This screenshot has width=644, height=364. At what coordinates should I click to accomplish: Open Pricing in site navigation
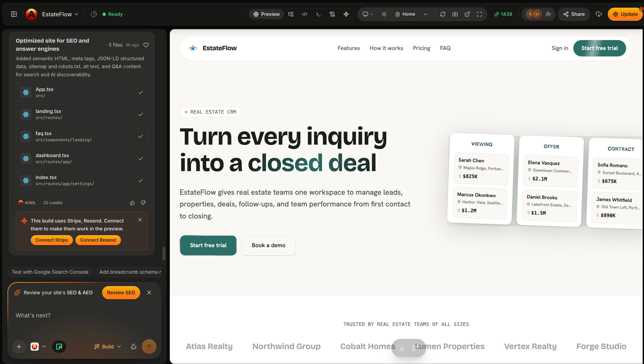(x=421, y=48)
